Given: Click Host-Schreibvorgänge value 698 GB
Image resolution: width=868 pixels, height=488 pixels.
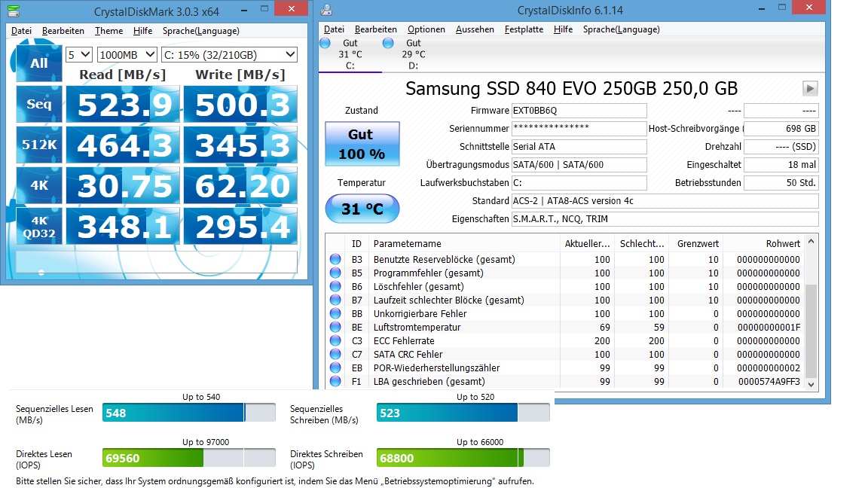Looking at the screenshot, I should [781, 128].
